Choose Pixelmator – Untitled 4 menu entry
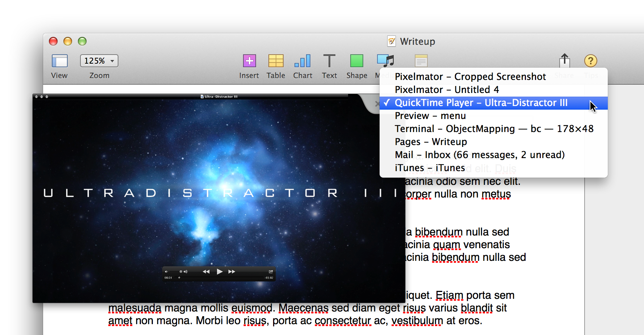 [x=493, y=90]
